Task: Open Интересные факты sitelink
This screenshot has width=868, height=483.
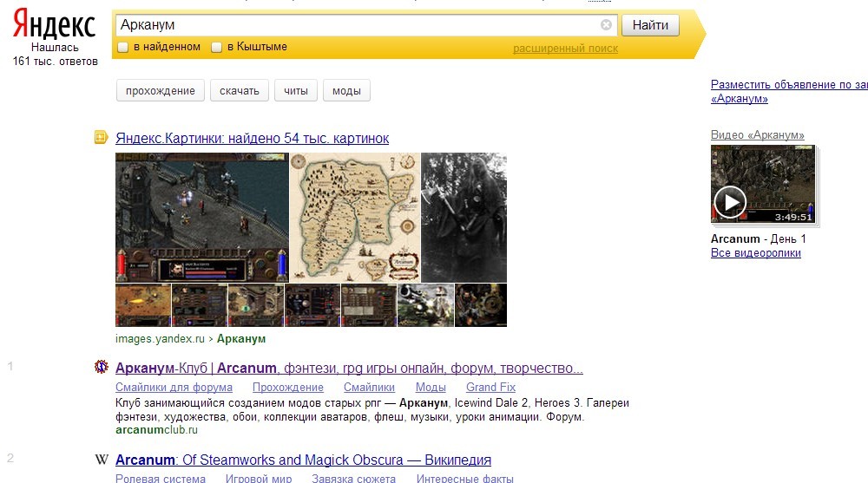Action: (x=465, y=478)
